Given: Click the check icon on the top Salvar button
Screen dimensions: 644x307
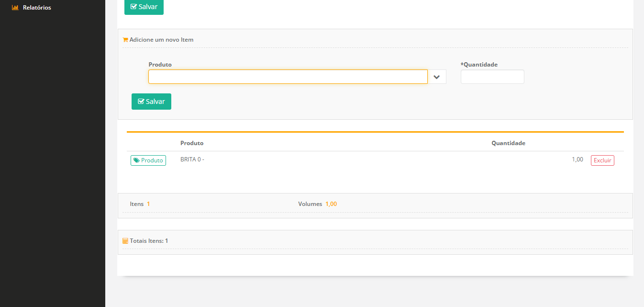Looking at the screenshot, I should (133, 7).
